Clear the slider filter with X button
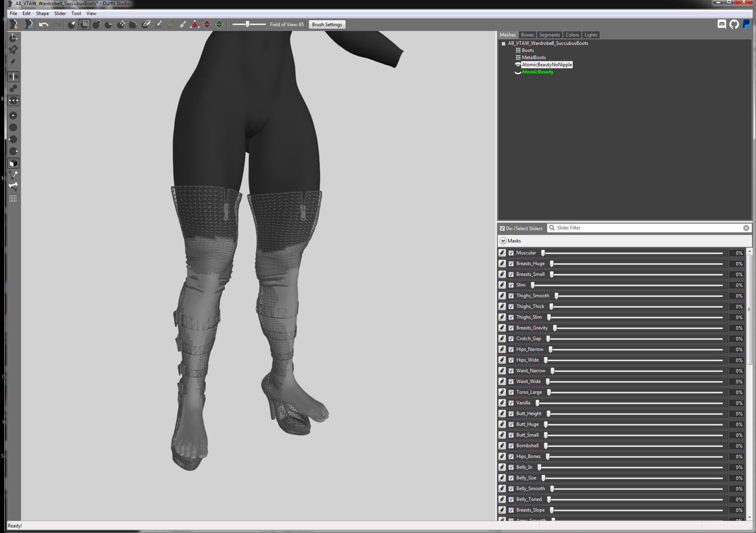The image size is (756, 533). [746, 228]
